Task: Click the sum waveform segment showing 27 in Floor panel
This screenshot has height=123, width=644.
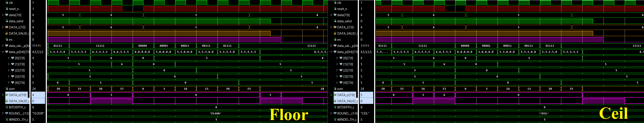Action: coord(122,89)
